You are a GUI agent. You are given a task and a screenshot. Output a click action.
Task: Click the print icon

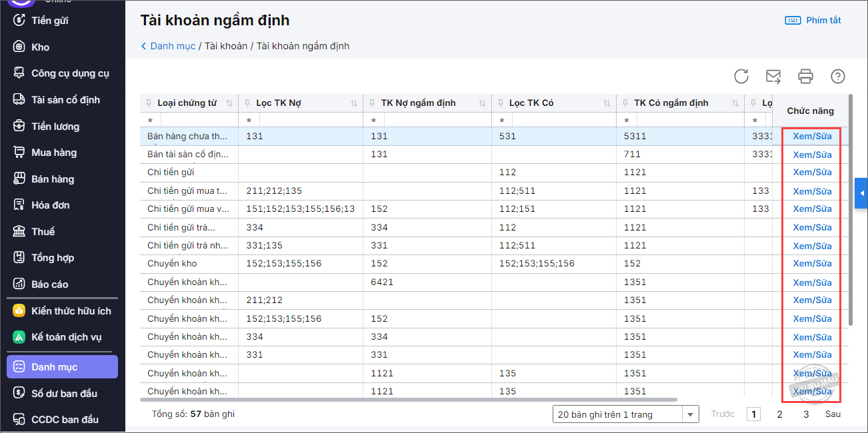[805, 76]
